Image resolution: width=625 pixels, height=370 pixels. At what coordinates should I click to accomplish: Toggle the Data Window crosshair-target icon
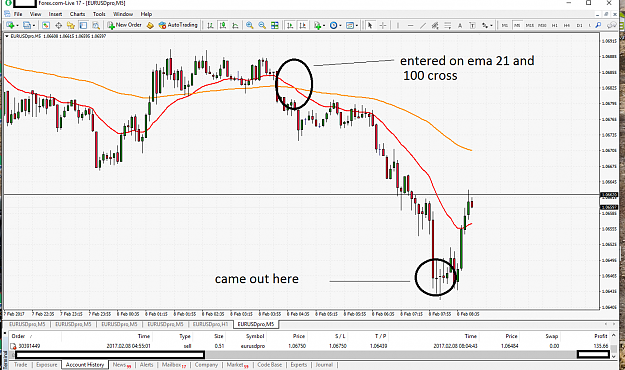pyautogui.click(x=58, y=25)
